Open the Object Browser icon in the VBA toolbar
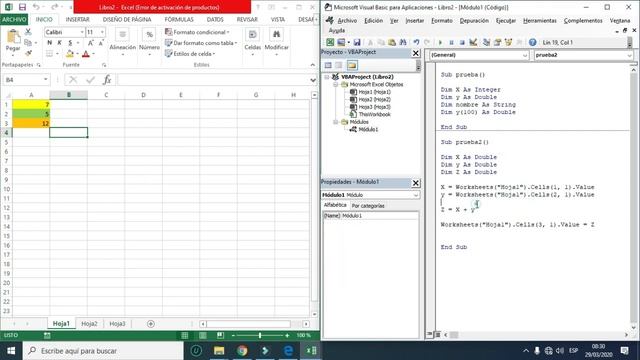 508,42
